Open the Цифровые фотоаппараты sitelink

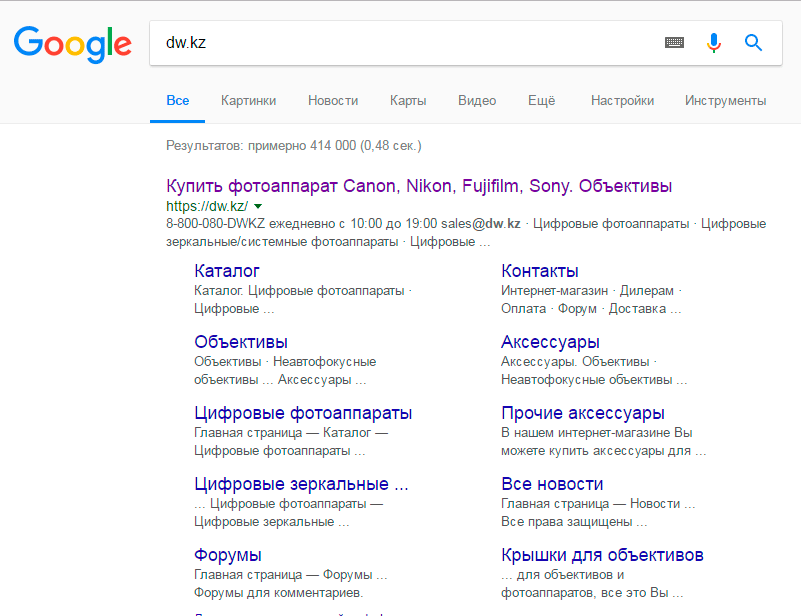(x=303, y=413)
